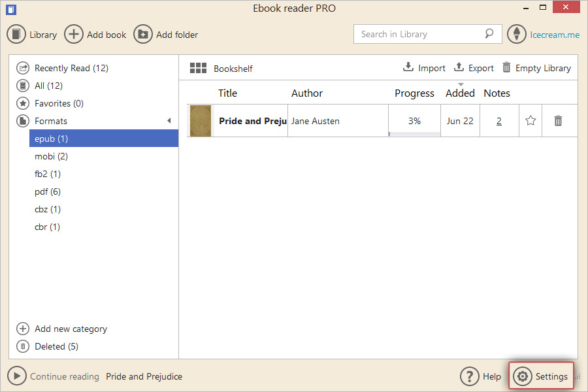Sort by Title column header

(x=227, y=93)
